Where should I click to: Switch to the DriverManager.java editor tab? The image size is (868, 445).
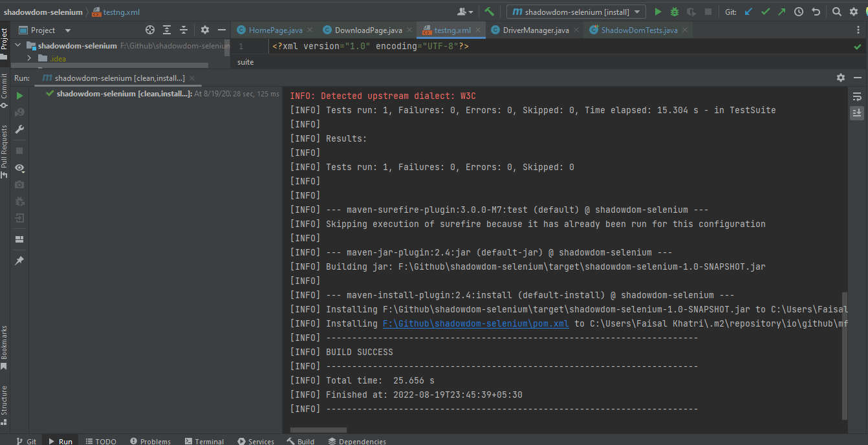536,30
